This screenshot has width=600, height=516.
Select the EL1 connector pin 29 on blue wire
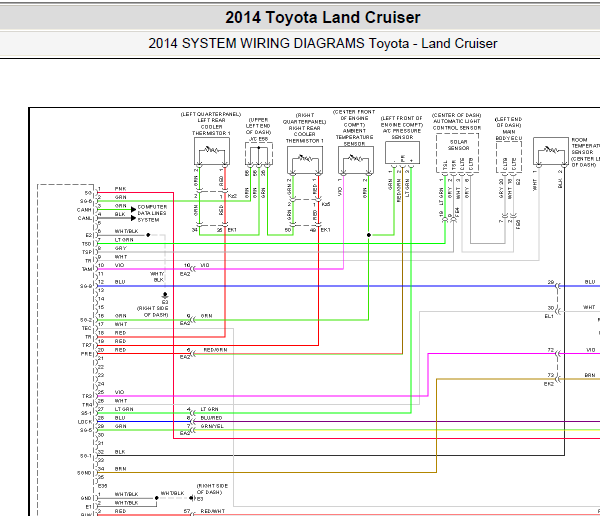(557, 286)
